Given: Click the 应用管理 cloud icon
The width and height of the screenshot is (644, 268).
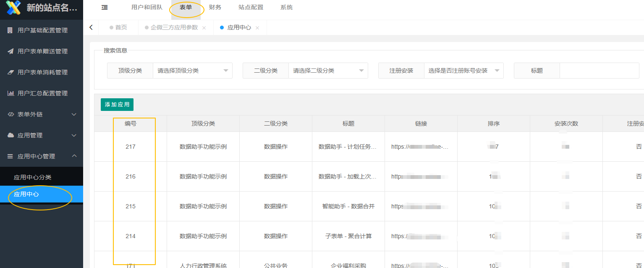Looking at the screenshot, I should pos(10,135).
